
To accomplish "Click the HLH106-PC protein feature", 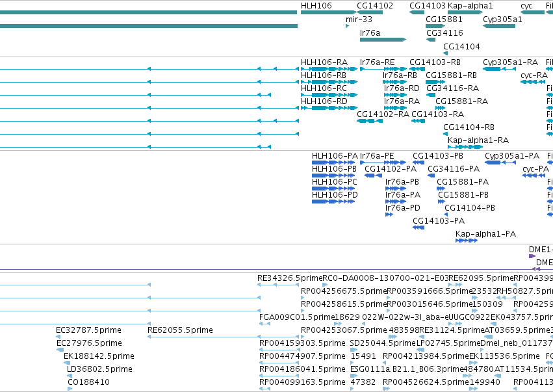I will [333, 189].
